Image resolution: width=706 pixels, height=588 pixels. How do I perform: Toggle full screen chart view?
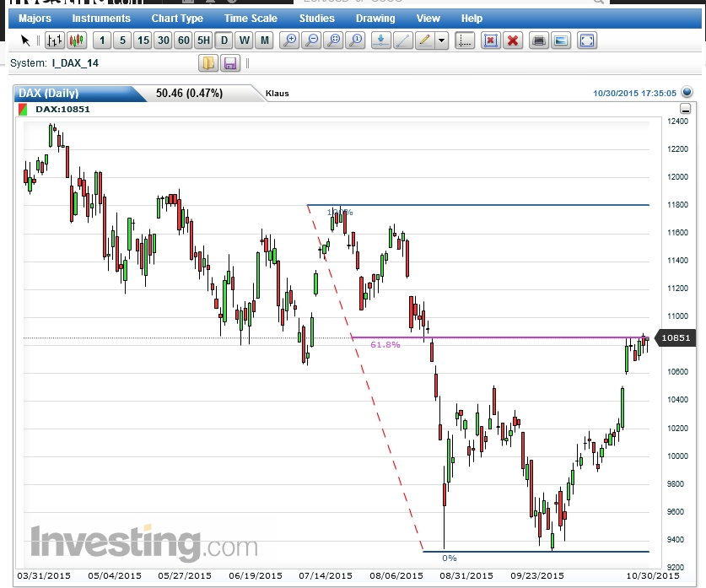click(x=587, y=40)
